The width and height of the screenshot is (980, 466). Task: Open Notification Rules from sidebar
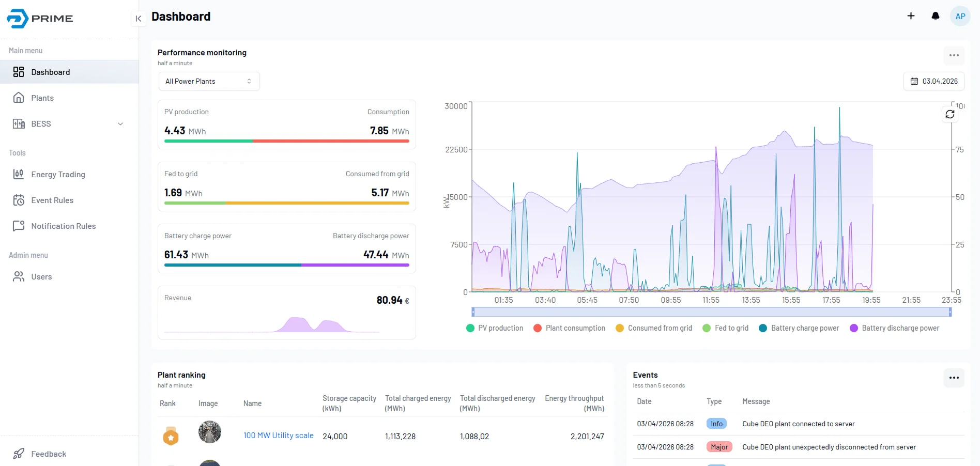tap(63, 226)
